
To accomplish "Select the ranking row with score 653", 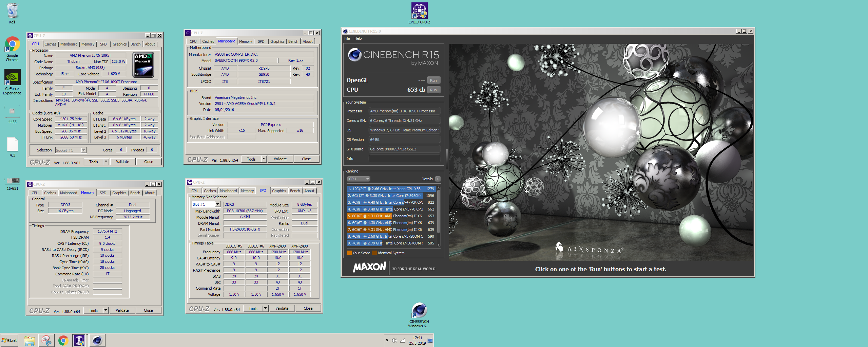I will 391,216.
